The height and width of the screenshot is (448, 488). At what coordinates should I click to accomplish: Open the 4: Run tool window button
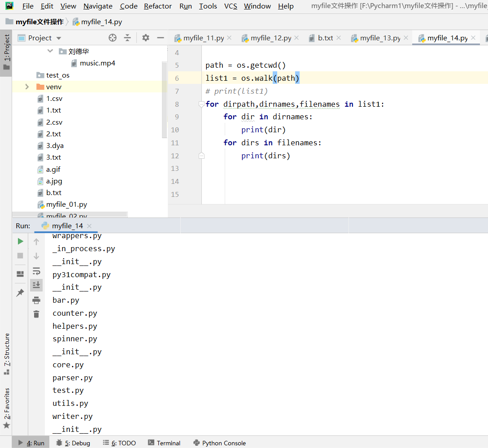31,443
